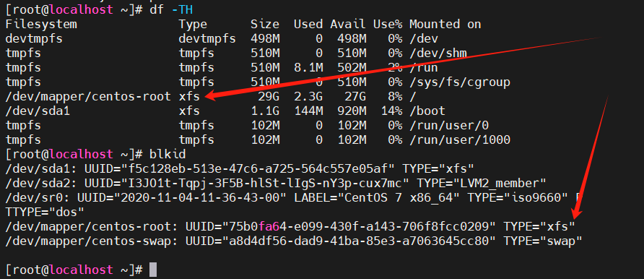Select the 'iso9660' type value
Image resolution: width=644 pixels, height=279 pixels.
tap(535, 197)
